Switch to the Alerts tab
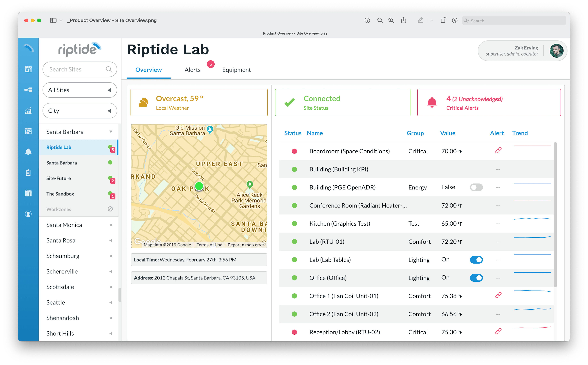 point(192,70)
